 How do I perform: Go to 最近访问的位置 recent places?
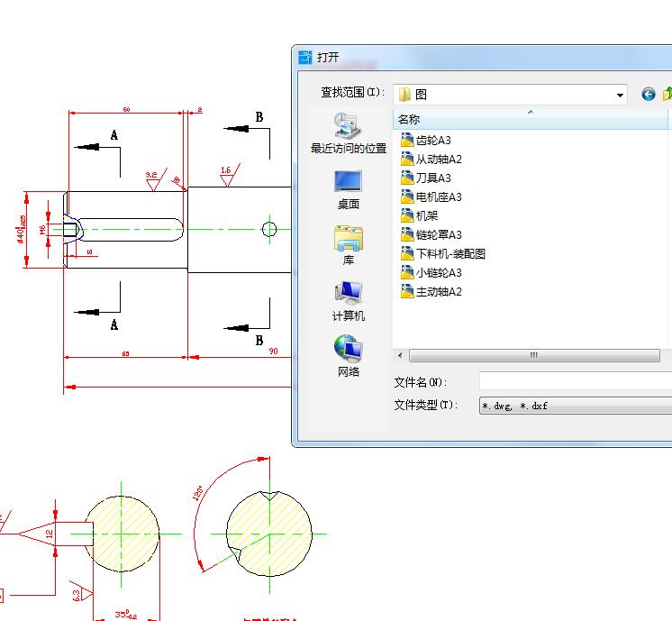349,133
